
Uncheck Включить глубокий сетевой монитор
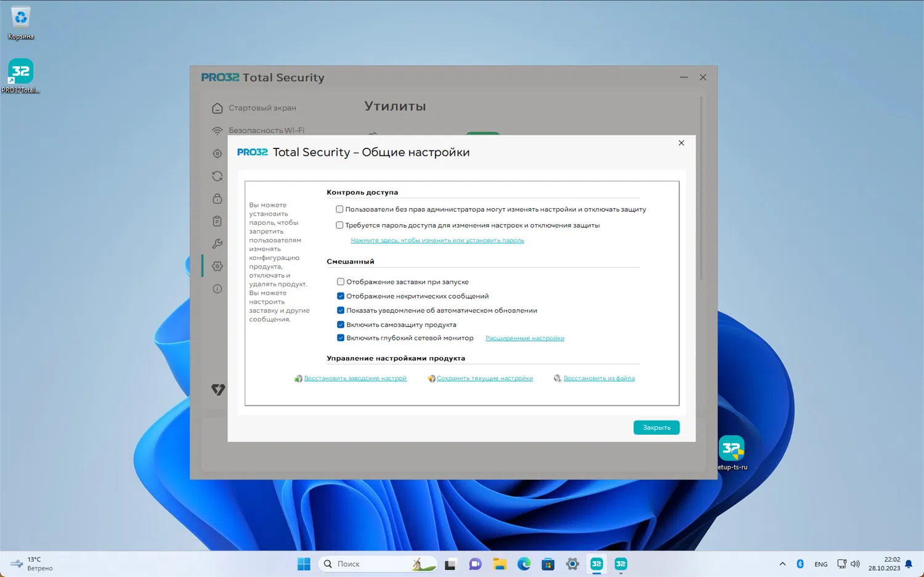(341, 338)
